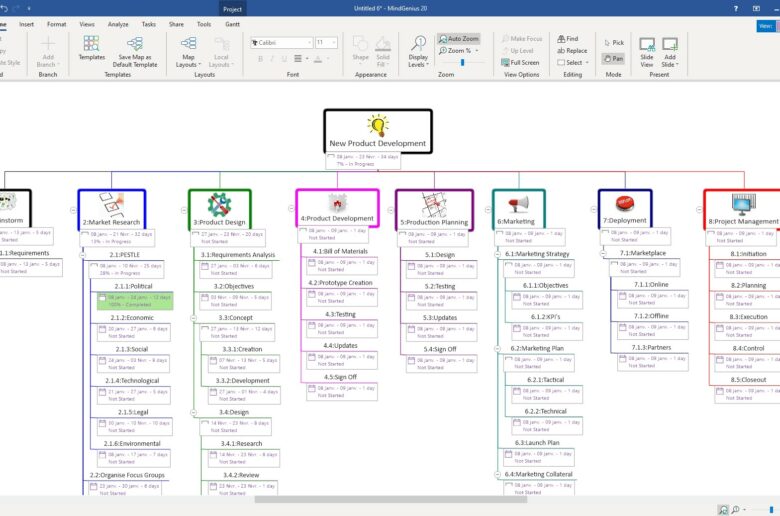Viewport: 780px width, 516px height.
Task: Click the Find tool in the Editing group
Action: pyautogui.click(x=567, y=38)
